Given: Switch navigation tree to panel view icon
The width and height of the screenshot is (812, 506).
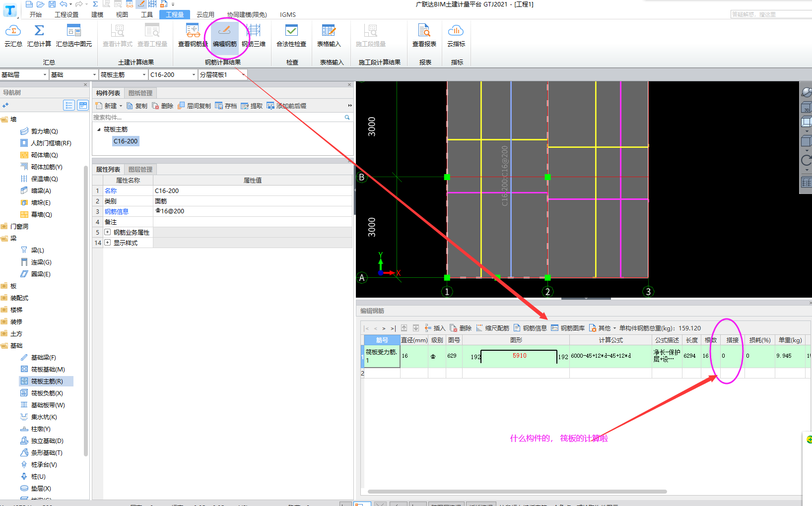Looking at the screenshot, I should [83, 105].
